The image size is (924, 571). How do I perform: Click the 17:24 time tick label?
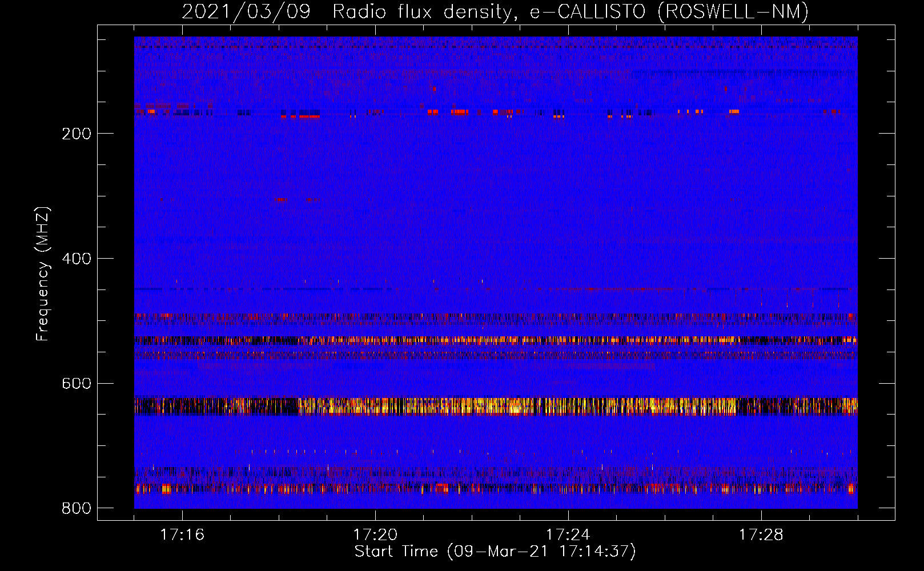568,535
